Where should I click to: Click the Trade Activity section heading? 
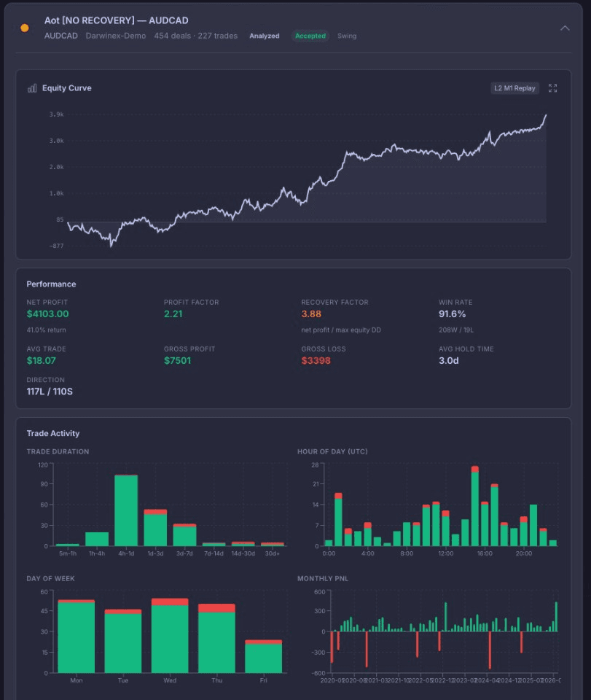point(53,433)
